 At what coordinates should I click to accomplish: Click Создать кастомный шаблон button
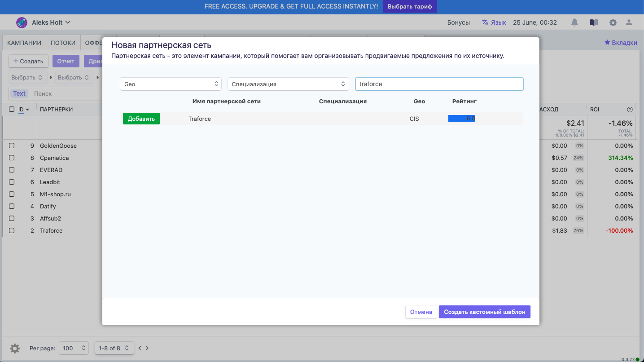(485, 312)
